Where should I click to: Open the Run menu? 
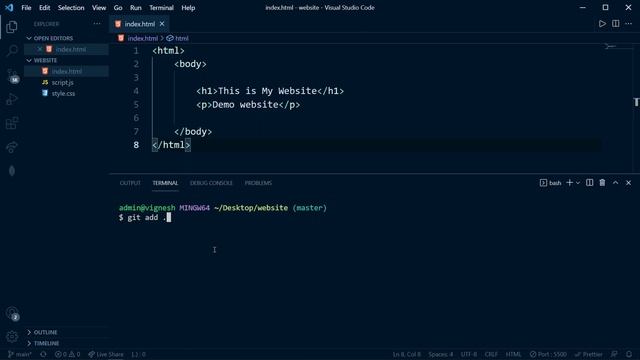click(136, 8)
